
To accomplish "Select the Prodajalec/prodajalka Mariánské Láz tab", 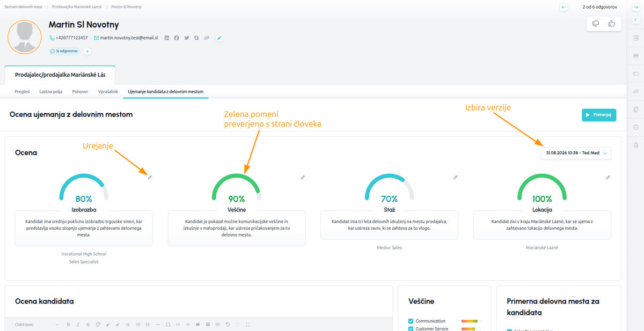I will tap(60, 75).
